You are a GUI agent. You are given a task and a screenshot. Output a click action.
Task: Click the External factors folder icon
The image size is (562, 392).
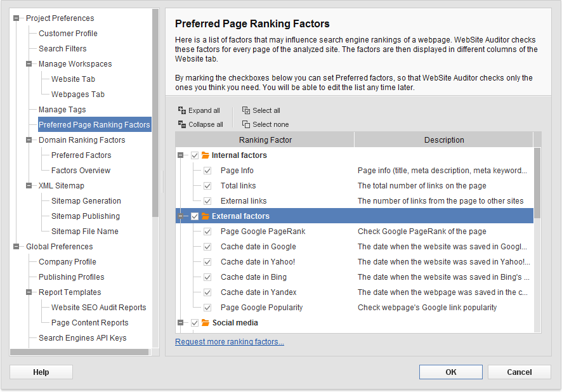click(206, 216)
